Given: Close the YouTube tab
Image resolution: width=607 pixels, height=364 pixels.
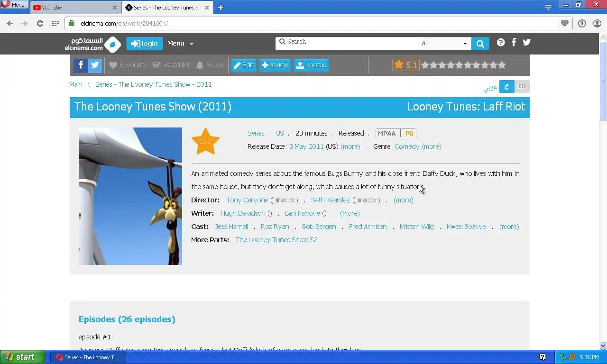Looking at the screenshot, I should coord(115,8).
